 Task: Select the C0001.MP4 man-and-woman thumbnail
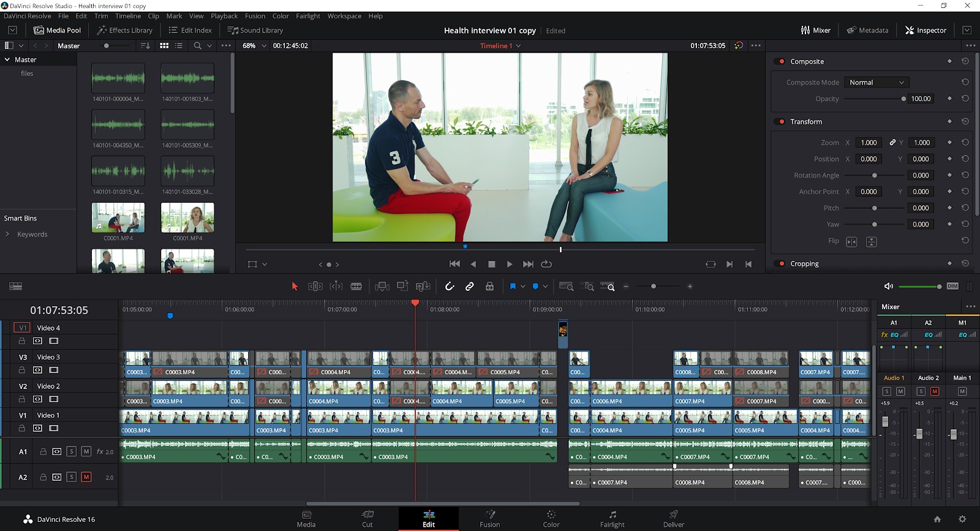[118, 217]
